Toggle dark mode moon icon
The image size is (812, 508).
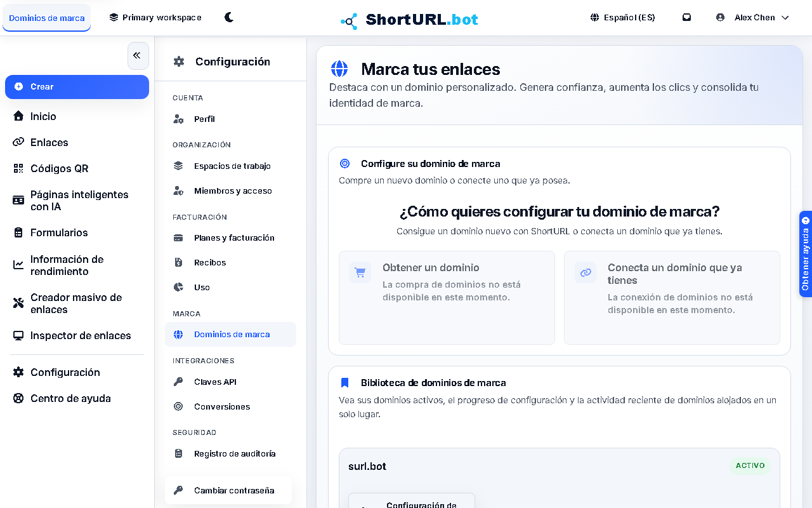tap(229, 17)
